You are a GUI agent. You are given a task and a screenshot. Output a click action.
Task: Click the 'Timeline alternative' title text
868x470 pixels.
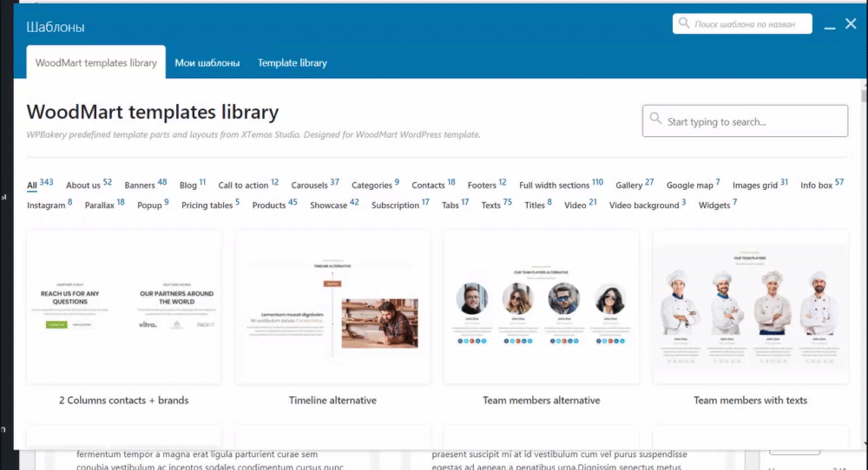click(x=332, y=400)
